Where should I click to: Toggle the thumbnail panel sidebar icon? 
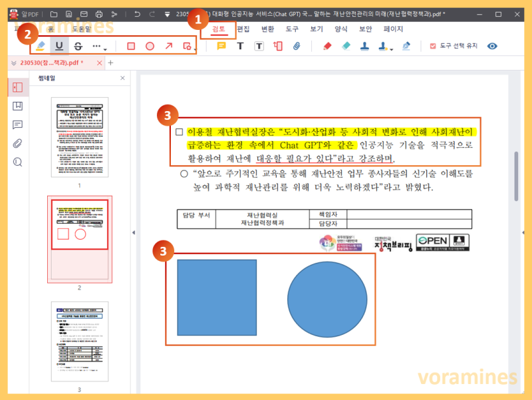pyautogui.click(x=18, y=87)
